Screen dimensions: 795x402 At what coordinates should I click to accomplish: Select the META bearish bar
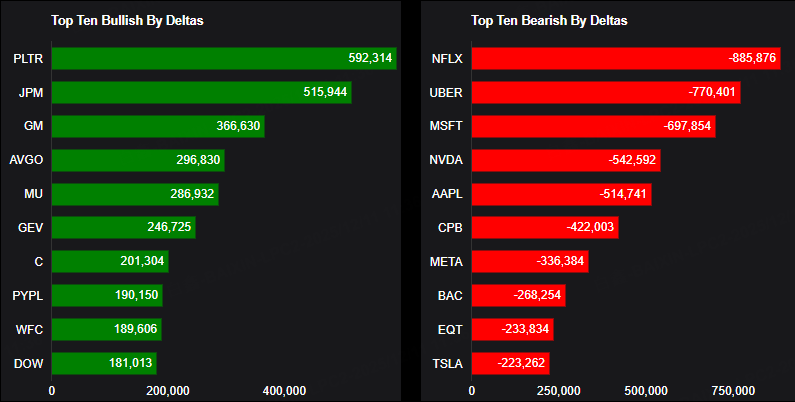(530, 262)
